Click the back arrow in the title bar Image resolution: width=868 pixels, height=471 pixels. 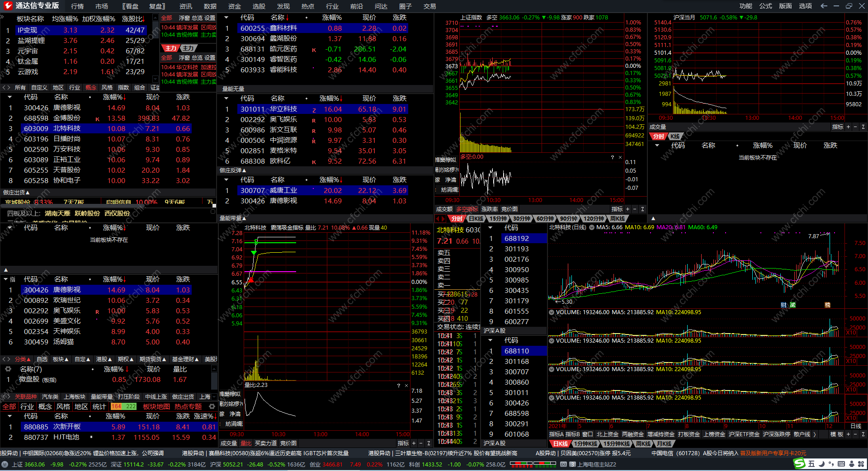(824, 6)
